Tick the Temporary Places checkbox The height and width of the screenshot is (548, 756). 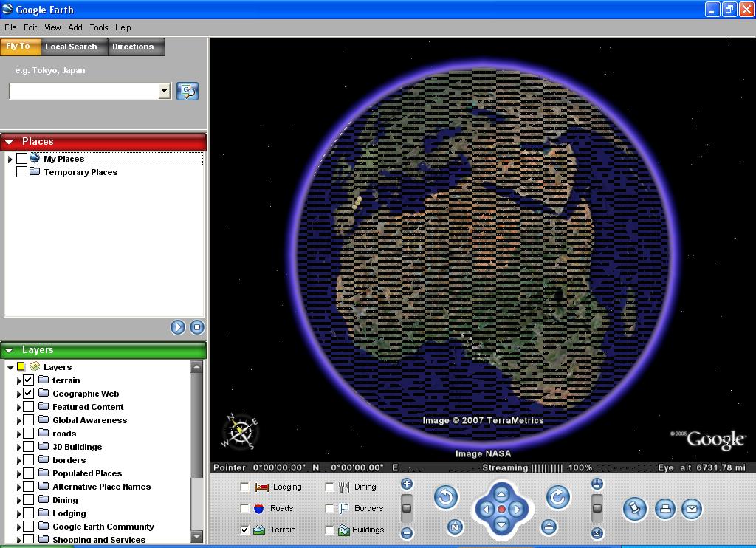pyautogui.click(x=21, y=172)
